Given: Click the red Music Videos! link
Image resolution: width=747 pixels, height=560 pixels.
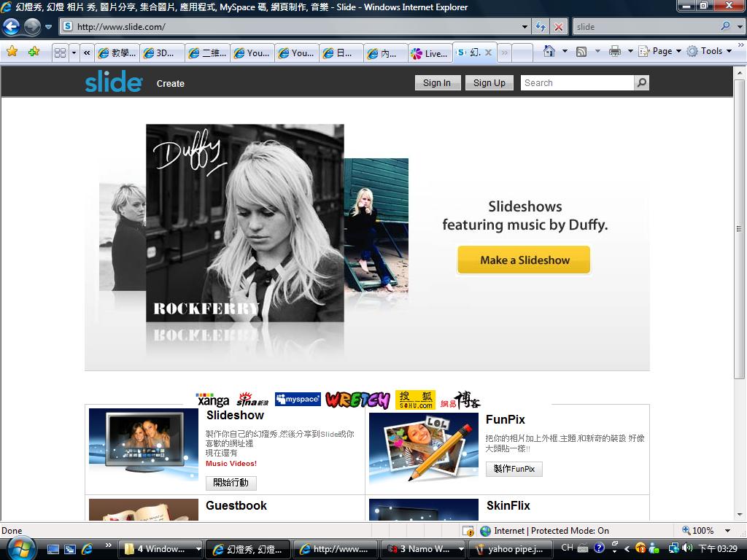Looking at the screenshot, I should point(231,463).
